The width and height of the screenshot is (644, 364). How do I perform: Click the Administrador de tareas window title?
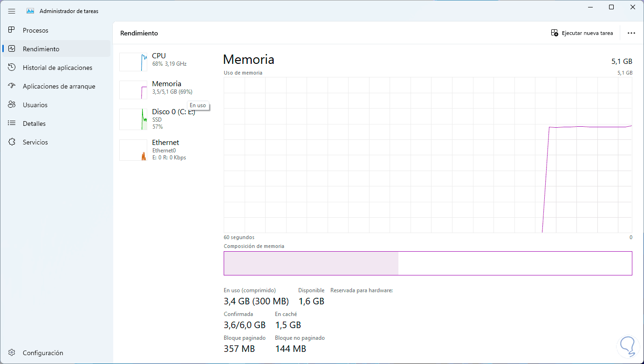click(x=69, y=11)
